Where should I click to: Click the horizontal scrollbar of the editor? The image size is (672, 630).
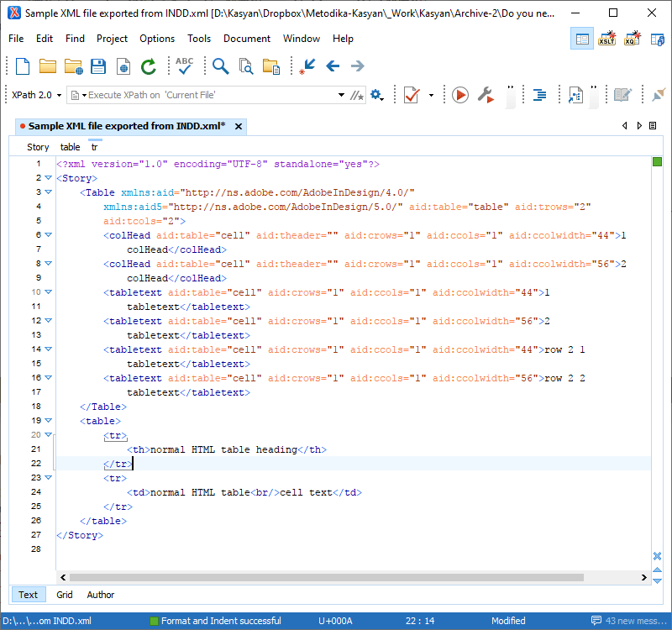[x=327, y=577]
